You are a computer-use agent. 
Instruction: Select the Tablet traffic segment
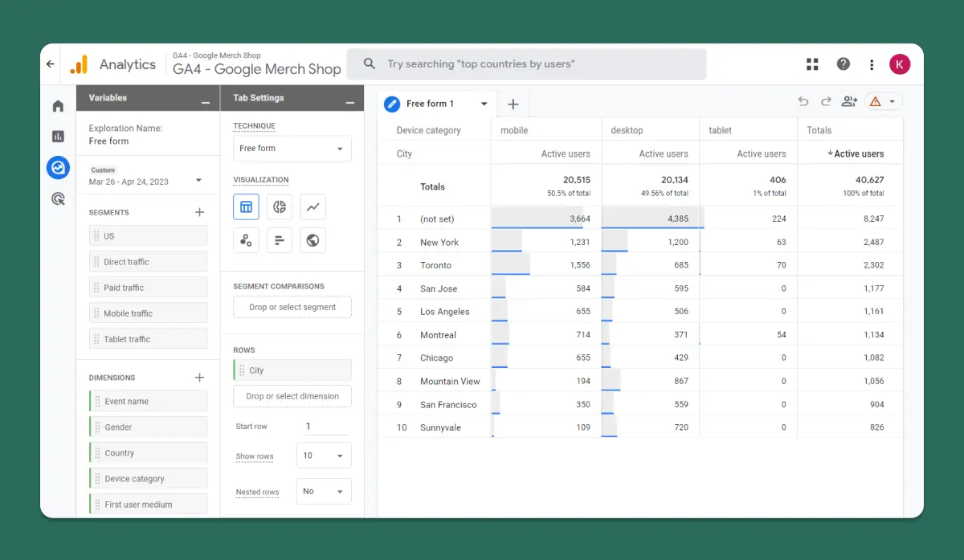click(x=148, y=339)
